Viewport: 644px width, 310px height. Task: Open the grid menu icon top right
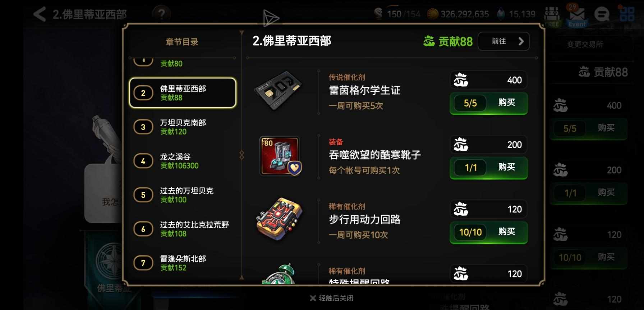tap(627, 14)
